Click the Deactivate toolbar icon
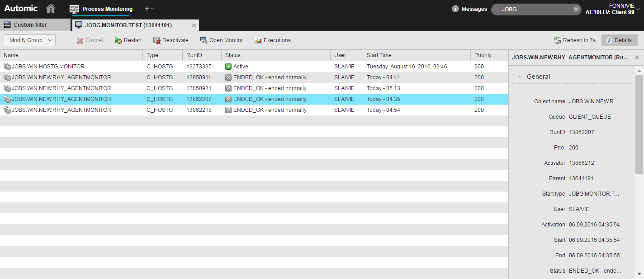 [157, 40]
